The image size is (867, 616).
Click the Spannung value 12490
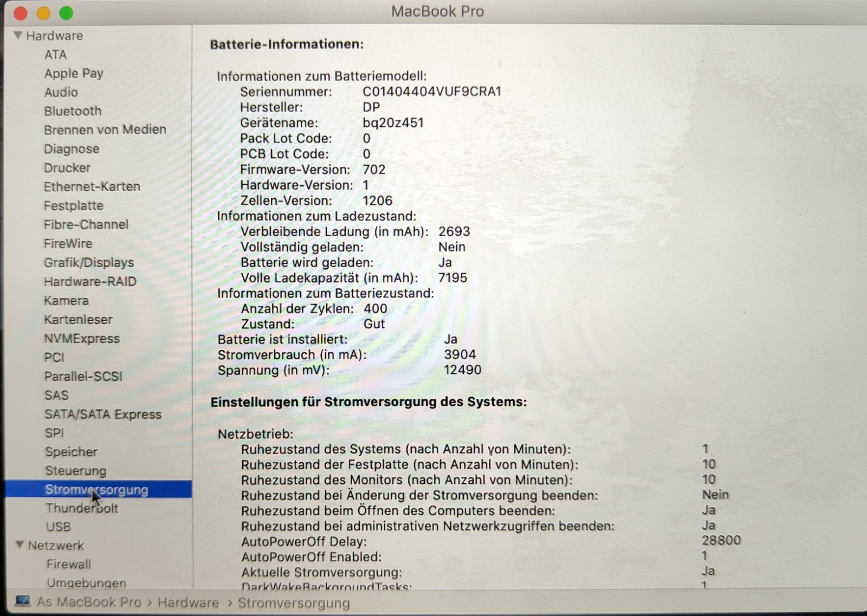pos(462,370)
